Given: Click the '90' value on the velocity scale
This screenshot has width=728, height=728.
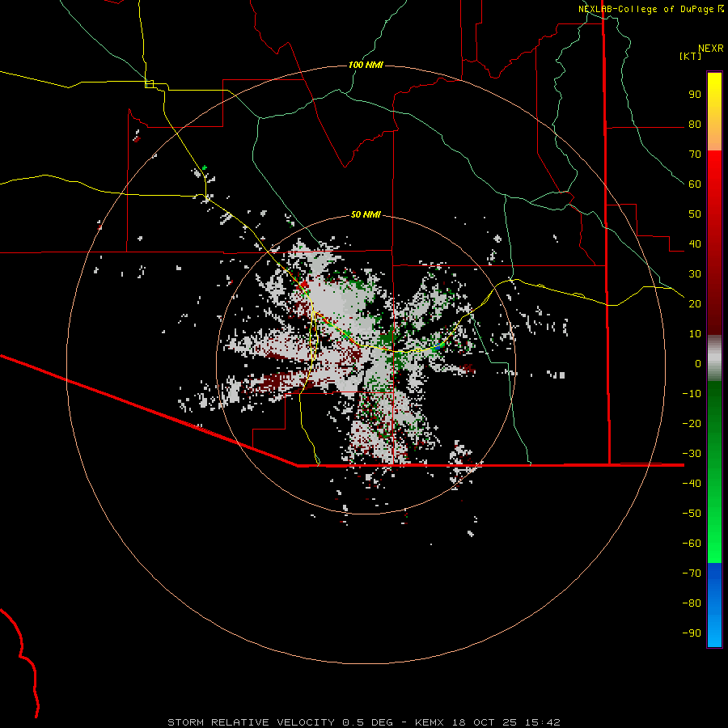Looking at the screenshot, I should (x=695, y=95).
